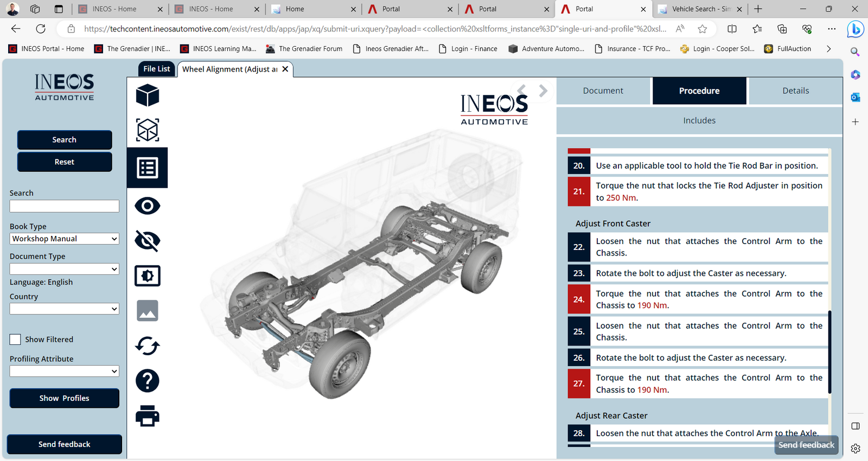
Task: Open browser split screen icon
Action: pyautogui.click(x=732, y=29)
